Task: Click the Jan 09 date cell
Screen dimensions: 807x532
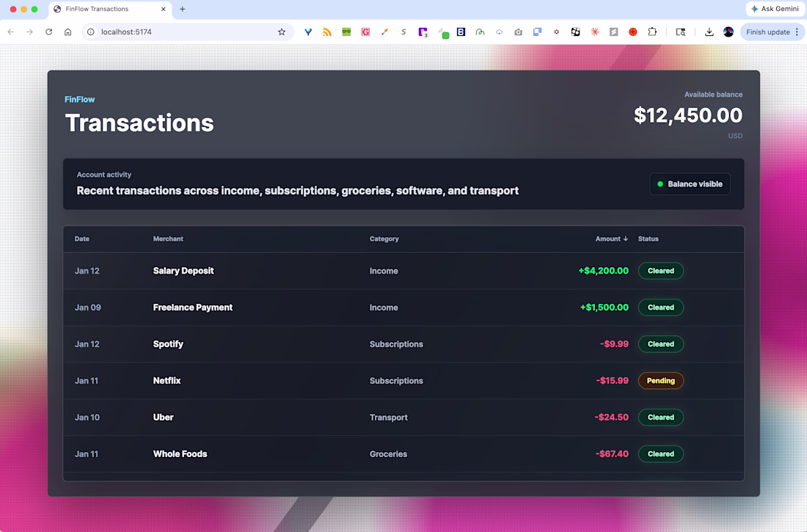Action: pyautogui.click(x=87, y=307)
